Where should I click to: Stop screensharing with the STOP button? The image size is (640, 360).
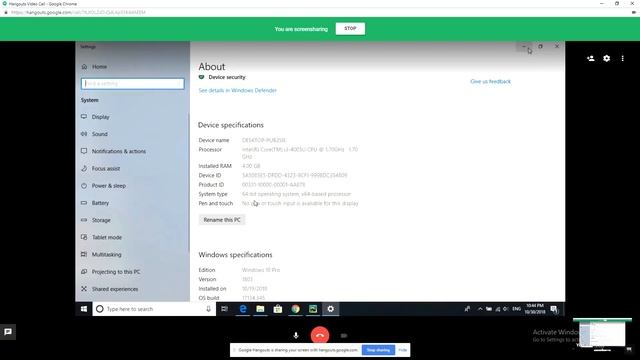pyautogui.click(x=350, y=29)
